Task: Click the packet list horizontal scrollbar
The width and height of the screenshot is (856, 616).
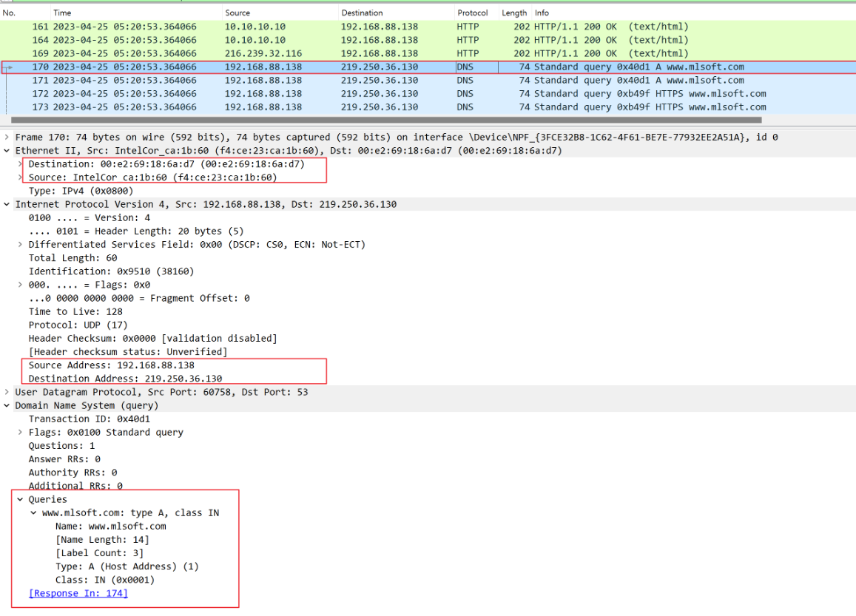Action: click(x=386, y=120)
